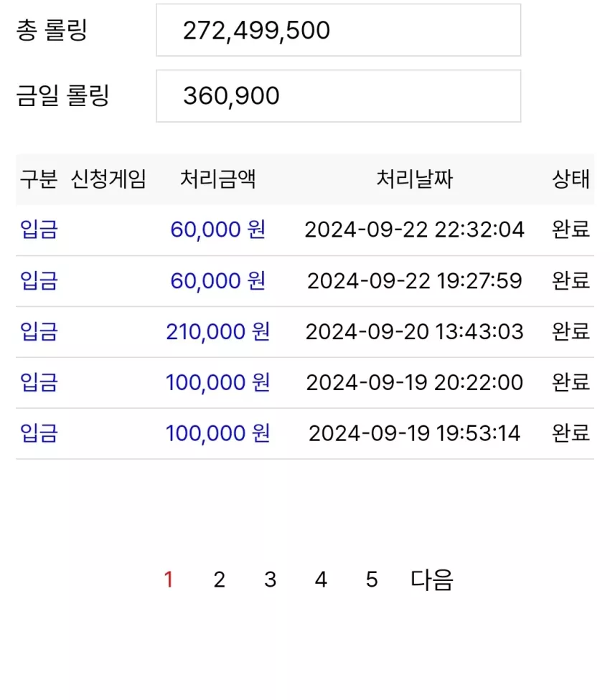Select current page 1 in pagination
The image size is (610, 700).
tap(169, 580)
